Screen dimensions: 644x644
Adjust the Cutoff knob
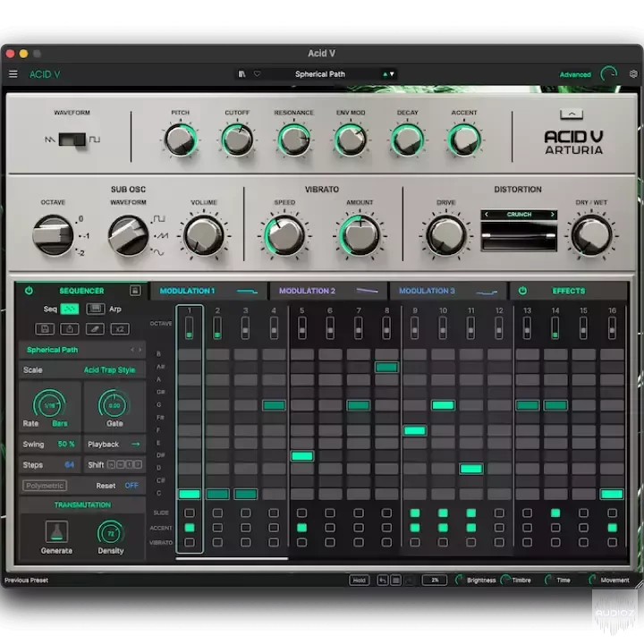tap(237, 140)
